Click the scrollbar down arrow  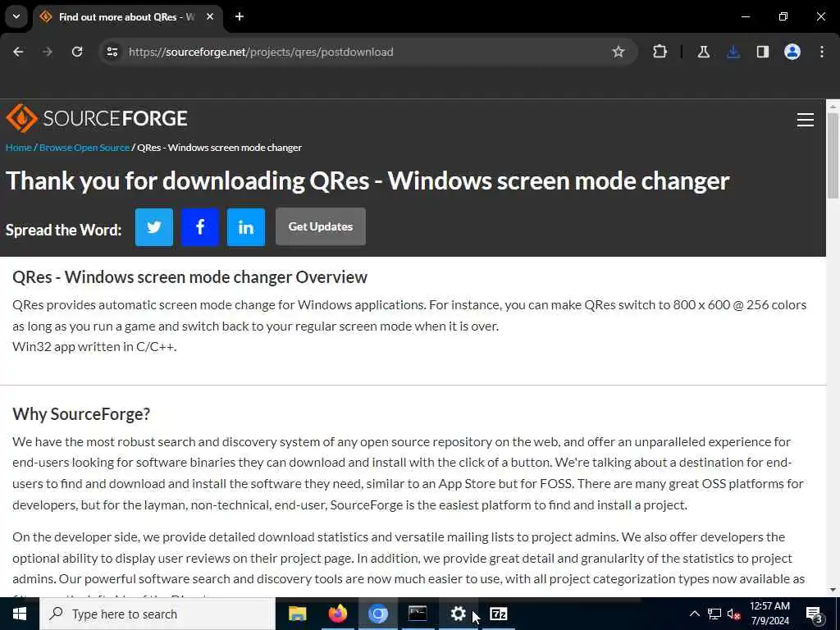pos(833,591)
